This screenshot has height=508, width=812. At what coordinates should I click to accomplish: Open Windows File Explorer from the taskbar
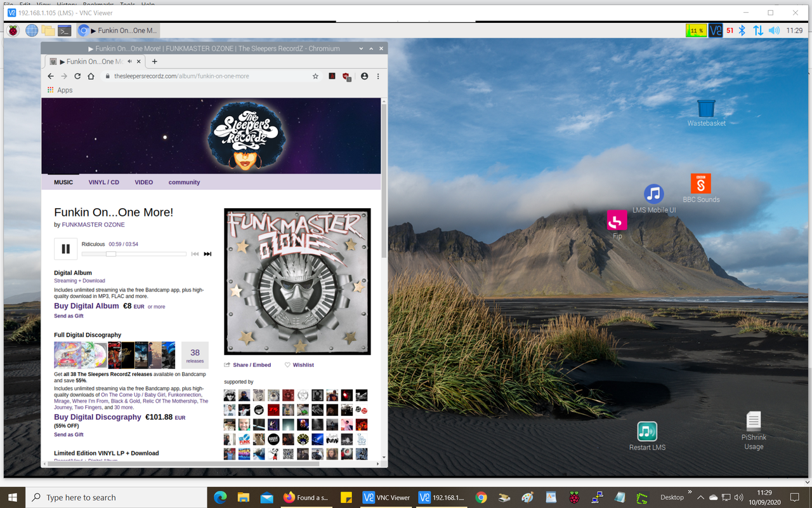[x=243, y=497]
